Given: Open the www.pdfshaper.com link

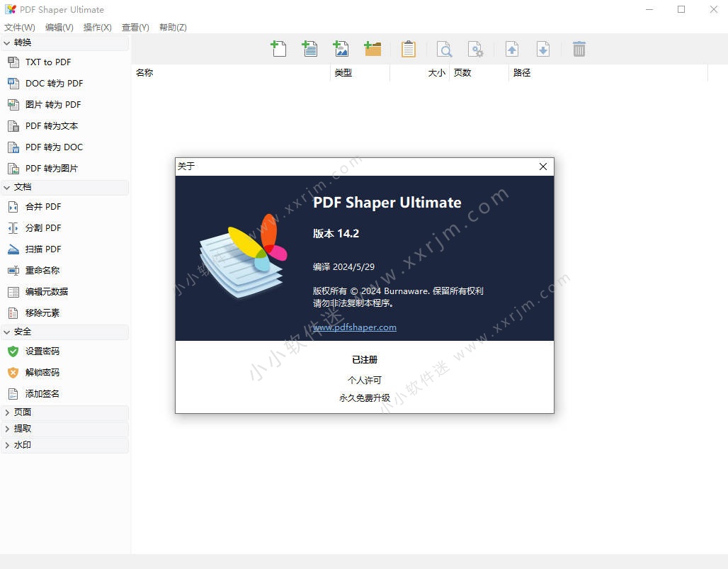Looking at the screenshot, I should click(355, 327).
